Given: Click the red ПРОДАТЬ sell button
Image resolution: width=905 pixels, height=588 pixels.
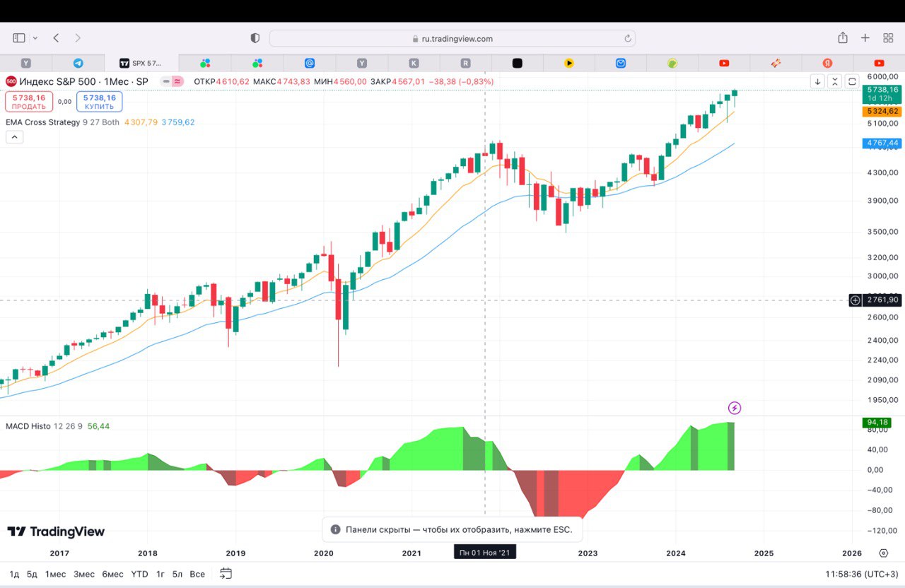Looking at the screenshot, I should 29,102.
